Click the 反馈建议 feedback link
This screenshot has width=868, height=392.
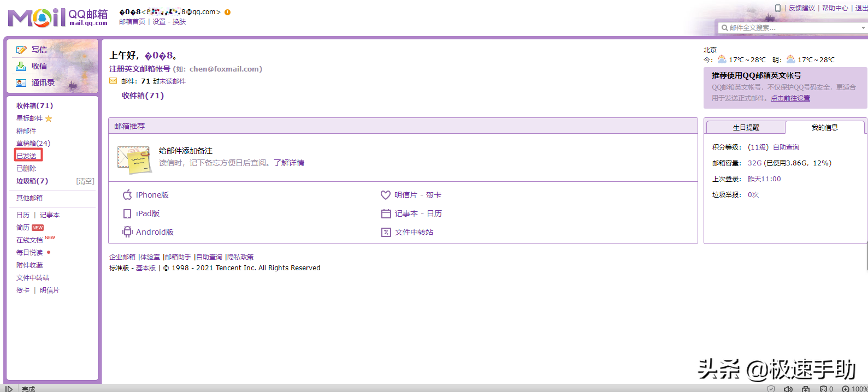tap(801, 8)
